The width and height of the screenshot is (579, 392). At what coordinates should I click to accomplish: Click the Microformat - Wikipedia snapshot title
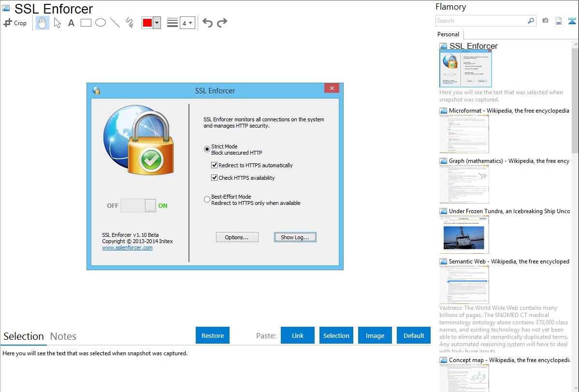point(509,111)
